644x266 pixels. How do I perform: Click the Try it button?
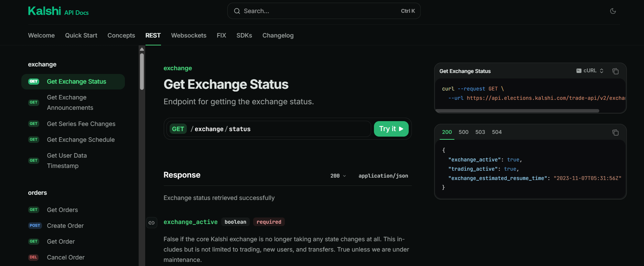(x=391, y=129)
